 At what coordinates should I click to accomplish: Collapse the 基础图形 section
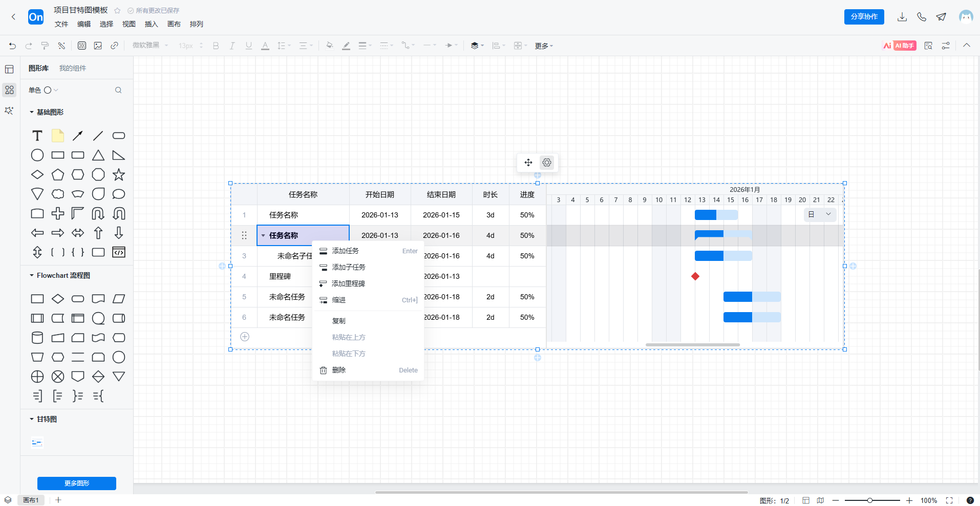tap(32, 112)
